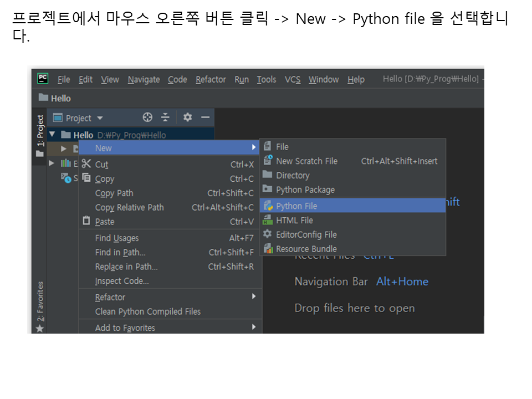Click Python Package in submenu

coord(305,190)
